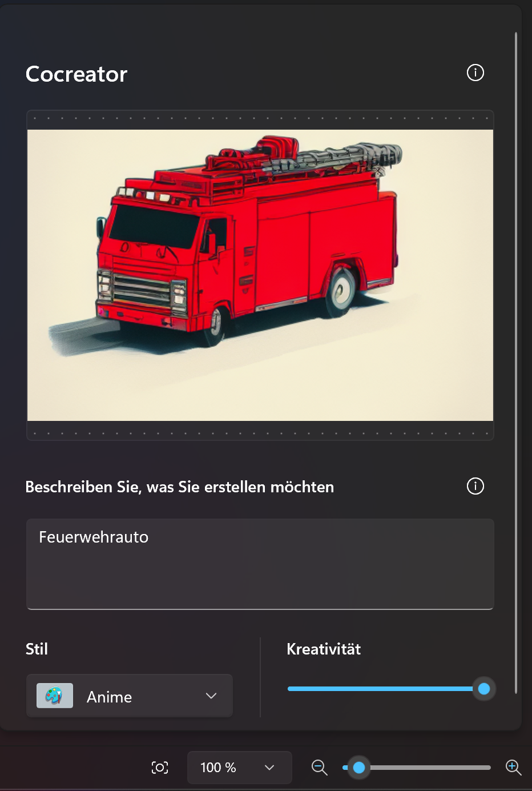Click the Kreativität slider handle

click(x=484, y=689)
